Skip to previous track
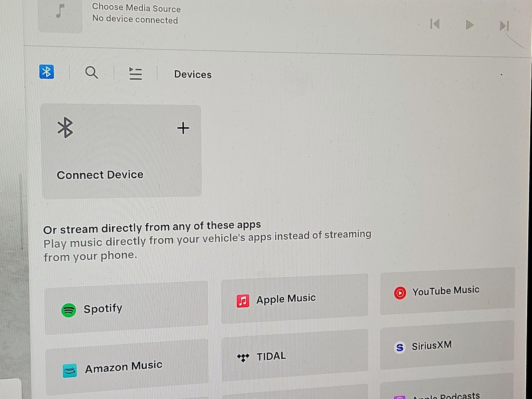Viewport: 532px width, 399px height. click(435, 24)
